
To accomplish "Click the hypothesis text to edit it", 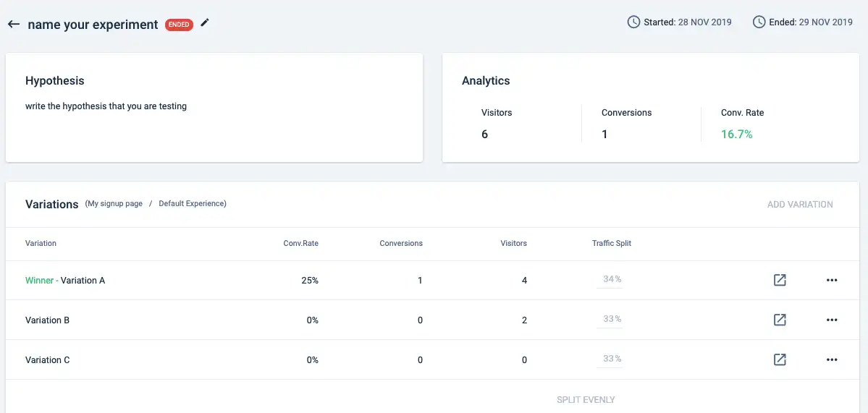I will (x=106, y=106).
